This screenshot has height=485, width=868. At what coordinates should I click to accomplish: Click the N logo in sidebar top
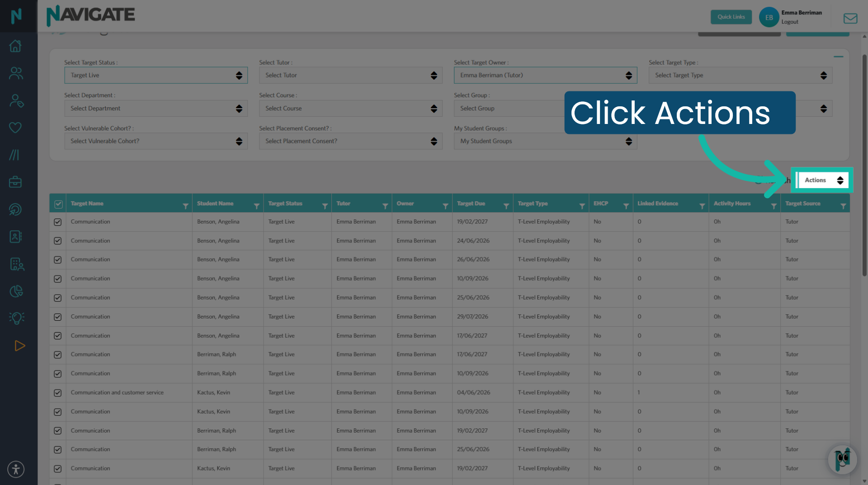(16, 16)
